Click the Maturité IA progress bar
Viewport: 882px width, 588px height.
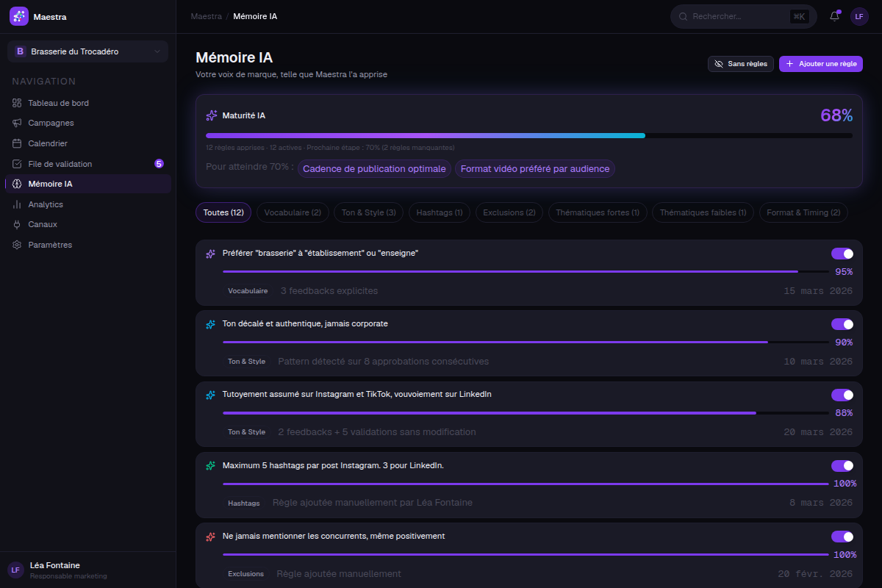(x=529, y=135)
